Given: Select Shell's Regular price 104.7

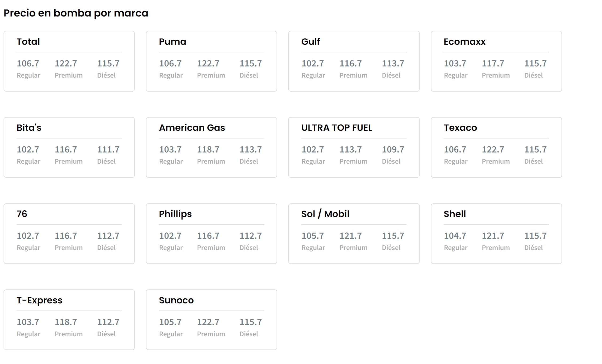Looking at the screenshot, I should tap(455, 236).
